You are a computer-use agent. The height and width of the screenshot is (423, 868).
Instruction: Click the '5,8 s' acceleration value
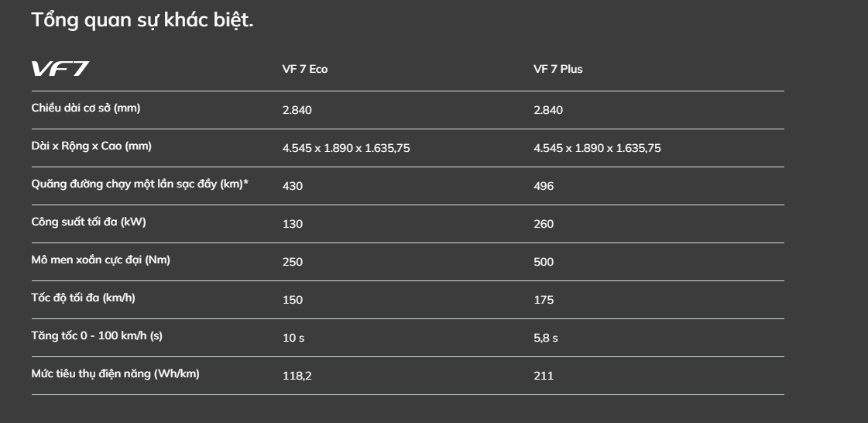(x=545, y=338)
